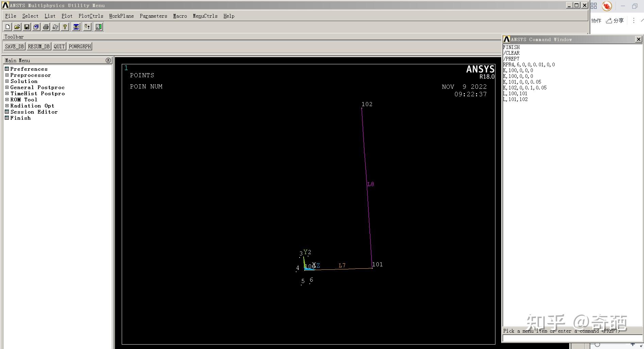Select the blue cube rotate toolbar icon
The height and width of the screenshot is (349, 644).
point(36,27)
